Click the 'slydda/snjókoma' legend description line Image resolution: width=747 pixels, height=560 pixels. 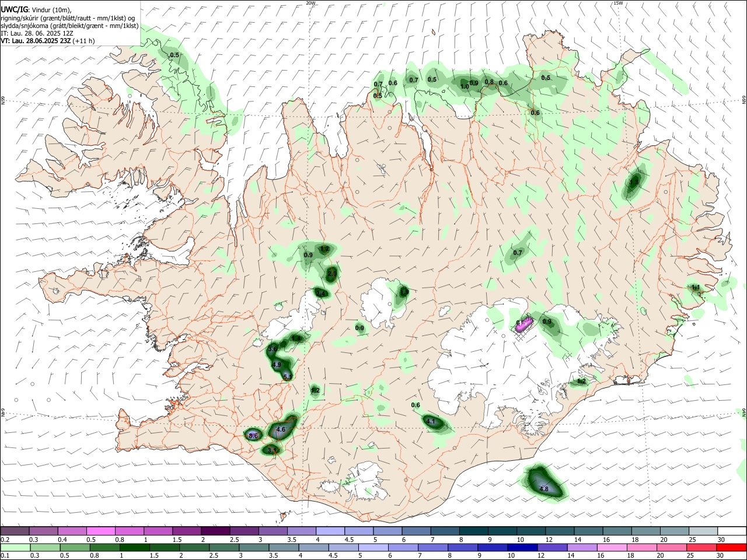point(69,26)
